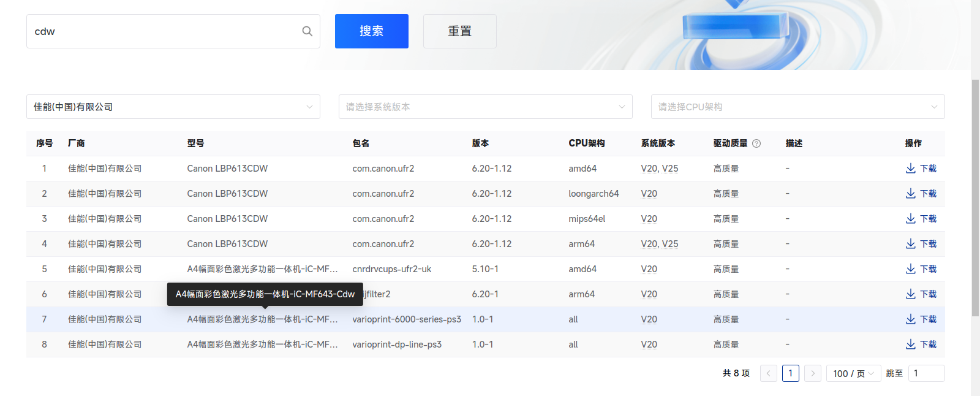Click Canon LBP613CDW in row 1
This screenshot has width=980, height=396.
(228, 169)
